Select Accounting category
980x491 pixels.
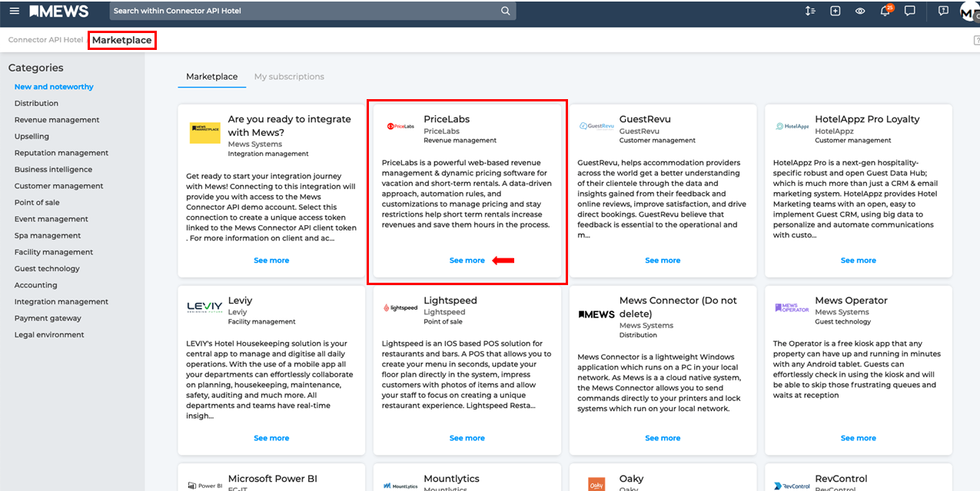[35, 285]
